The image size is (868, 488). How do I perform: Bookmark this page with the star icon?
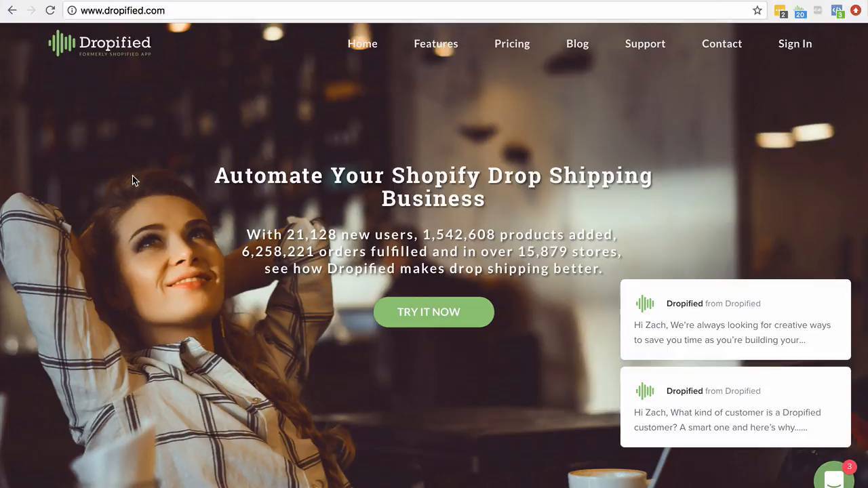pyautogui.click(x=757, y=10)
